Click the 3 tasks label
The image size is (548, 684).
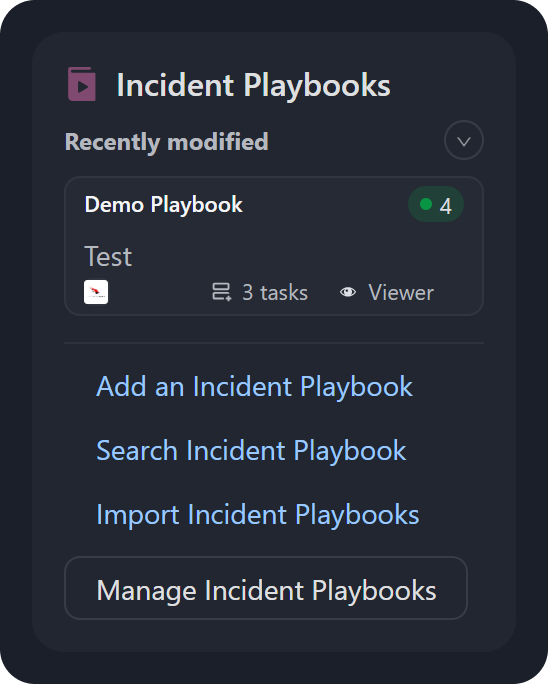[275, 292]
